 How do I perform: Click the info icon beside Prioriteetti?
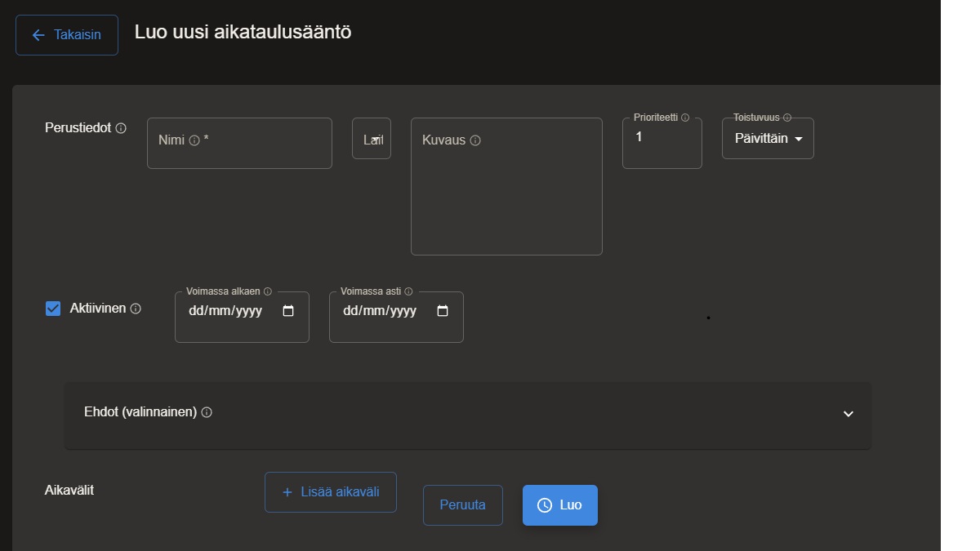point(685,118)
